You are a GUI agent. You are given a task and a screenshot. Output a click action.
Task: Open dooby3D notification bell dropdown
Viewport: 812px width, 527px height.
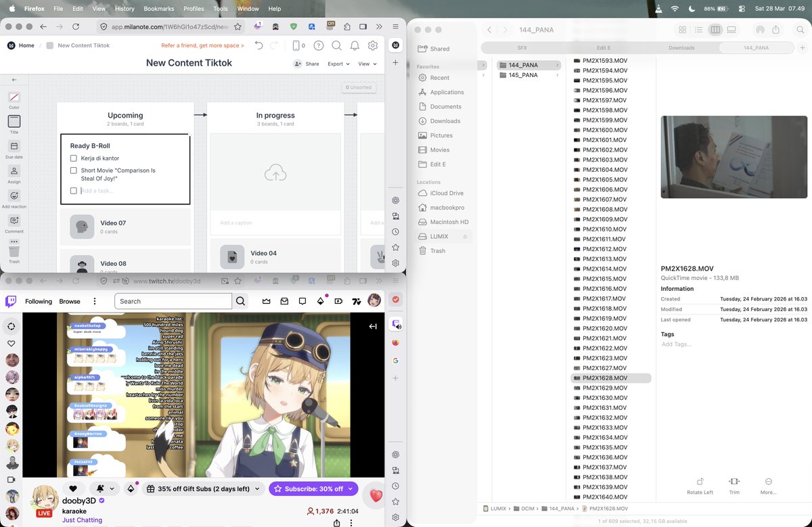pyautogui.click(x=105, y=488)
